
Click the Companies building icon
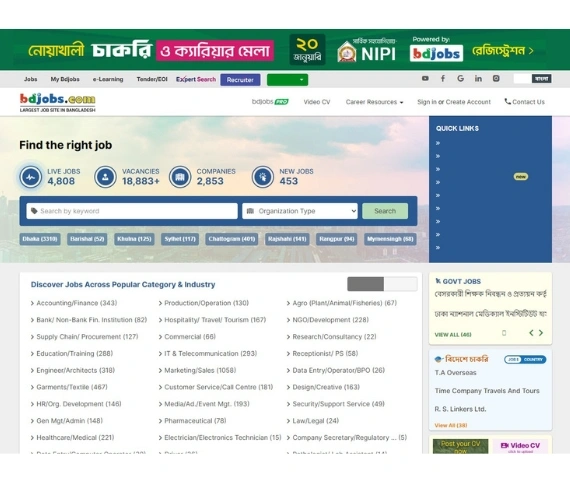click(180, 177)
